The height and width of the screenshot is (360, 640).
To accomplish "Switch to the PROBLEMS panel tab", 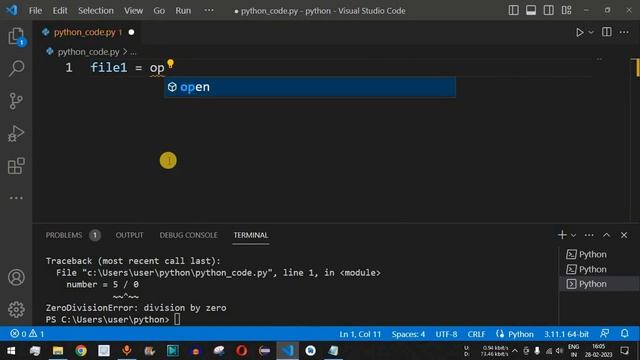I will coord(64,235).
